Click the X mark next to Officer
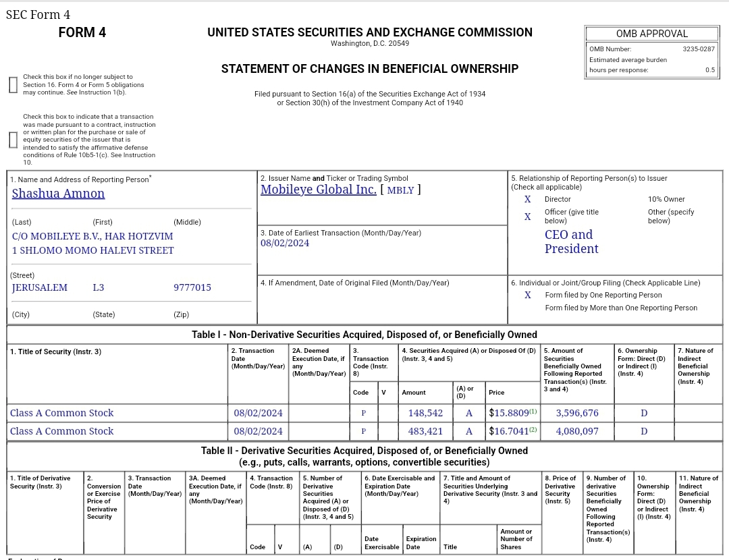Image resolution: width=729 pixels, height=560 pixels. tap(528, 217)
